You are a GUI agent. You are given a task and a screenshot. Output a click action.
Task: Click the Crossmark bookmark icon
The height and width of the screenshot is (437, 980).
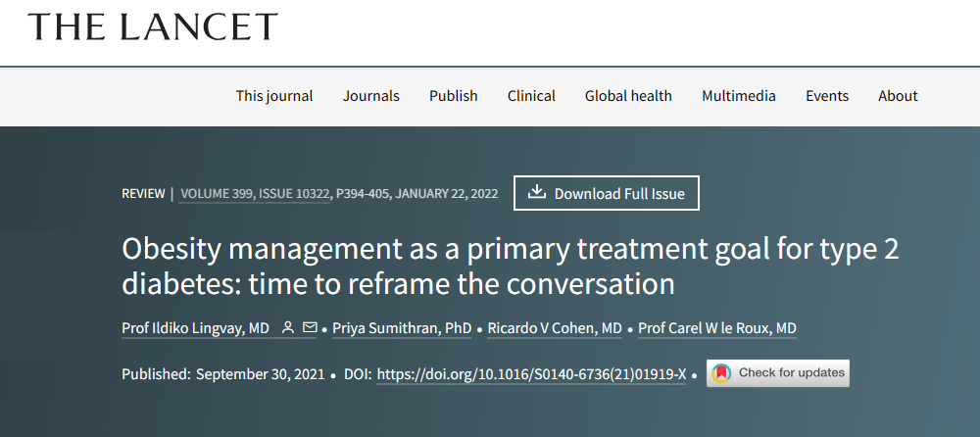[x=721, y=373]
